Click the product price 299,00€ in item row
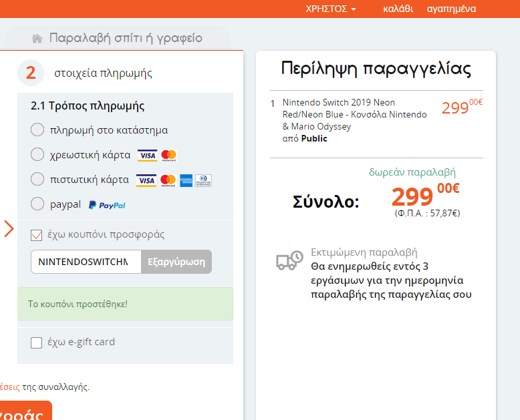This screenshot has width=520, height=420. (462, 107)
